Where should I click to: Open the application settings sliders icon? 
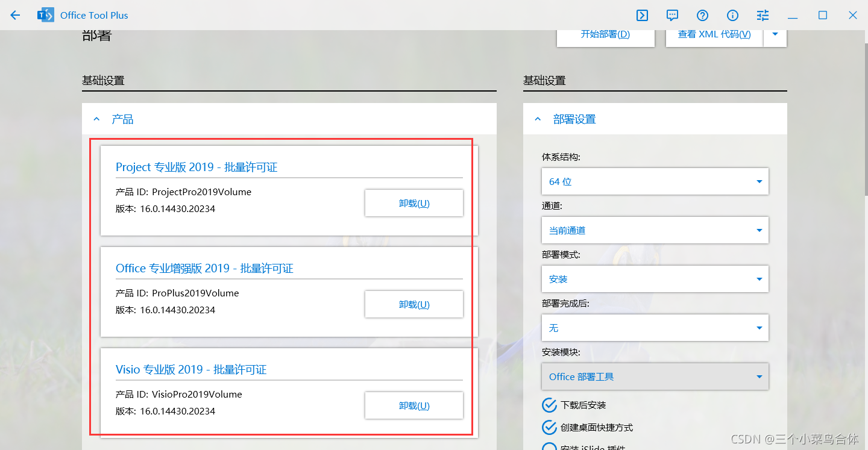pyautogui.click(x=763, y=15)
